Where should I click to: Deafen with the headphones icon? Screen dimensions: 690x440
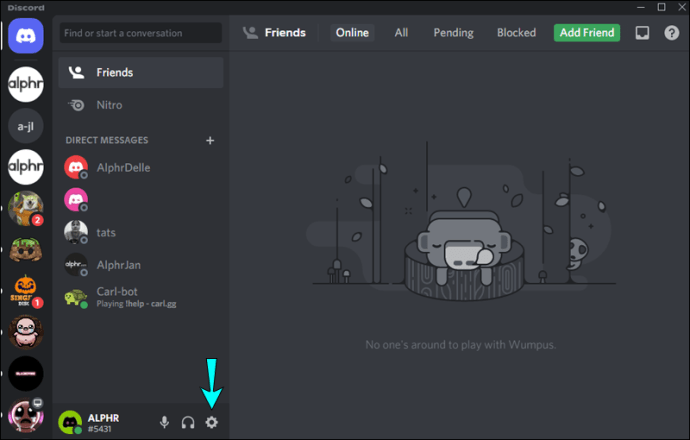(x=188, y=422)
